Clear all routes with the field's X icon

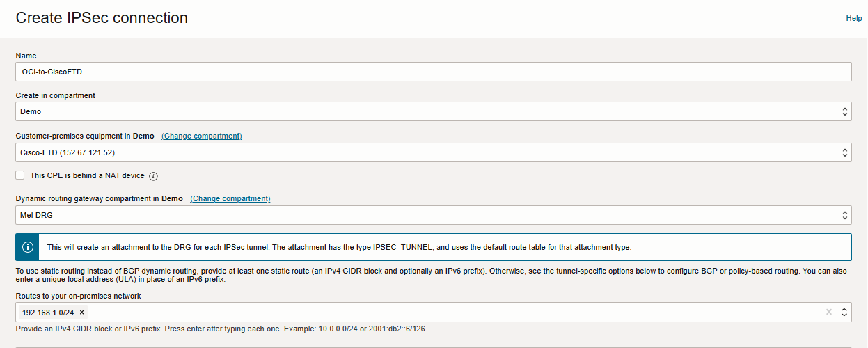pos(829,313)
